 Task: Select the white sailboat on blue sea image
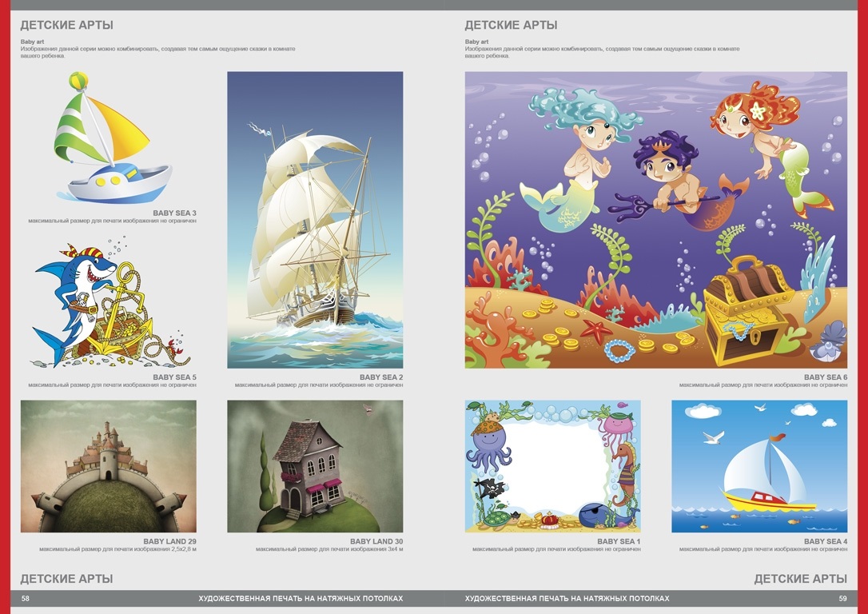click(759, 466)
